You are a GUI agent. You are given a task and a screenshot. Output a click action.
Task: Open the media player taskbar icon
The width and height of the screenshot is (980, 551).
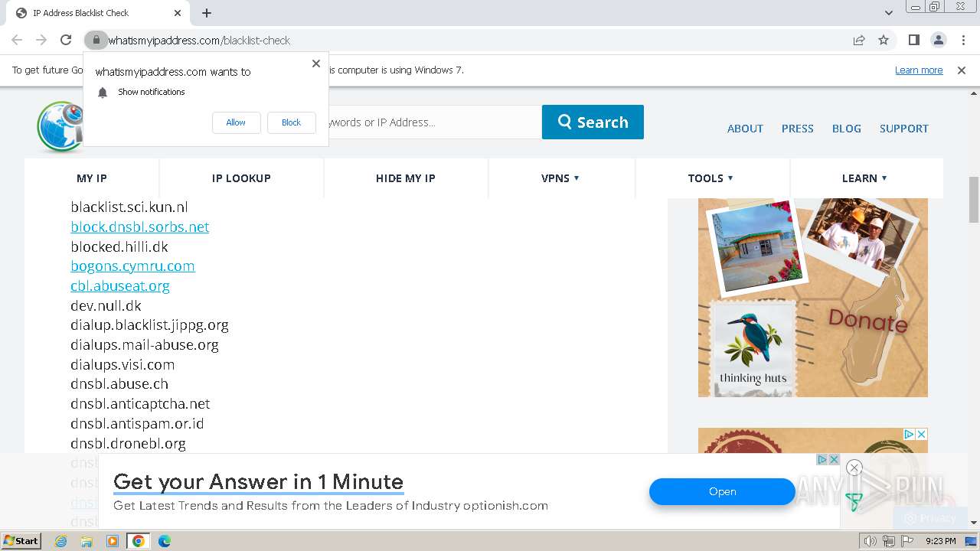click(113, 541)
